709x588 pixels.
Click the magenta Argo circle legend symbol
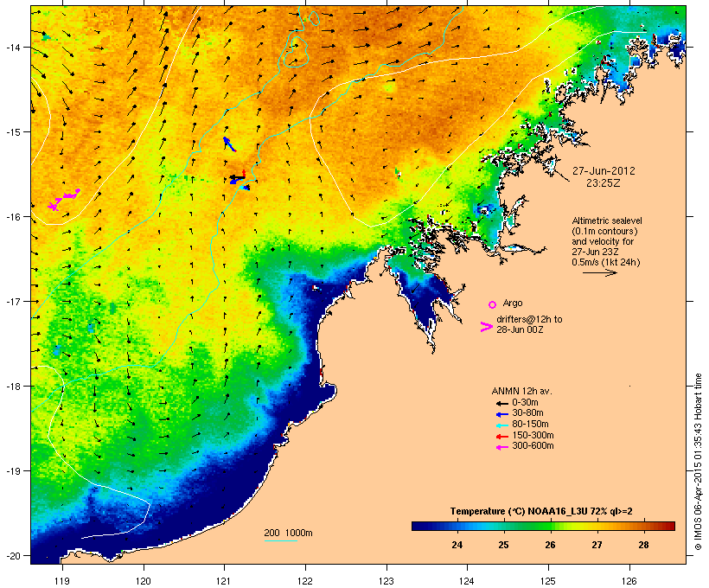(x=493, y=304)
